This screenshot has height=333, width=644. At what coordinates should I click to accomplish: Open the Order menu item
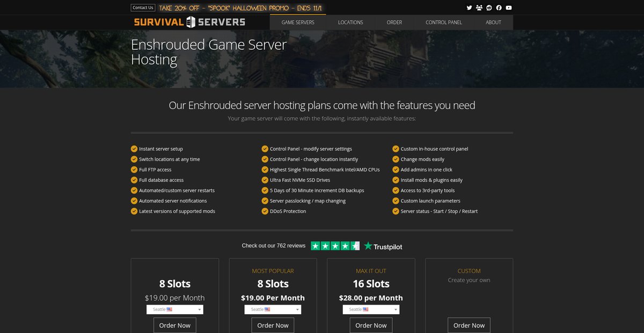[x=394, y=23]
